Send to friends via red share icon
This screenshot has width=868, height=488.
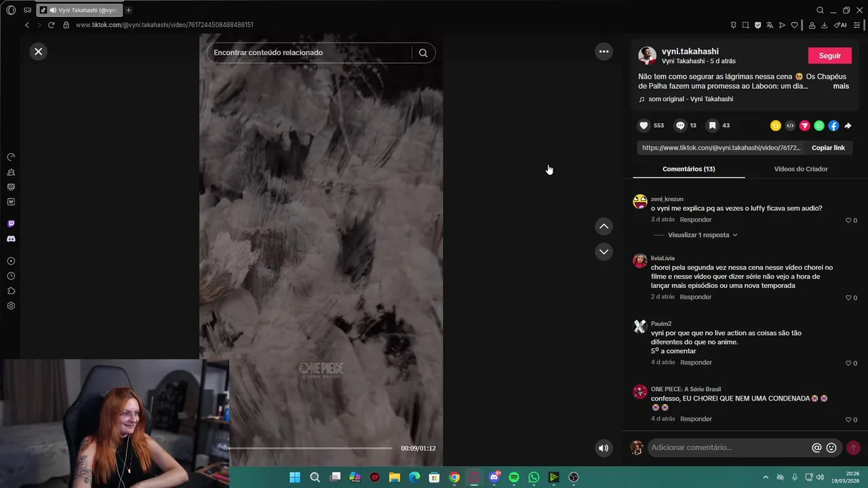pyautogui.click(x=804, y=125)
